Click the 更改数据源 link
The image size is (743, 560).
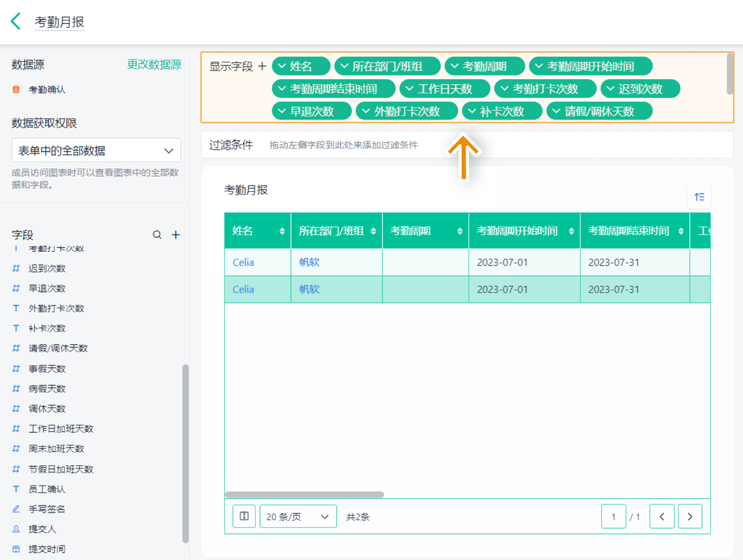154,64
